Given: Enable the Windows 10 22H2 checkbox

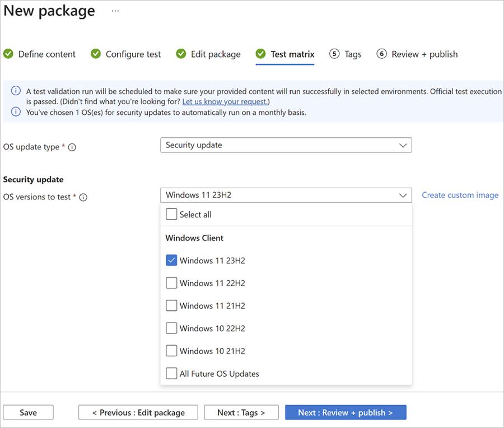Looking at the screenshot, I should tap(171, 328).
